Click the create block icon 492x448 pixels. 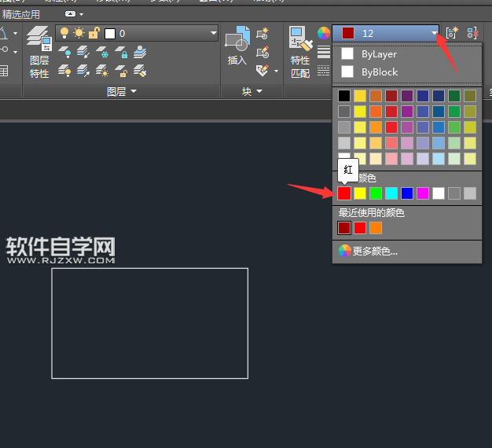[x=263, y=34]
